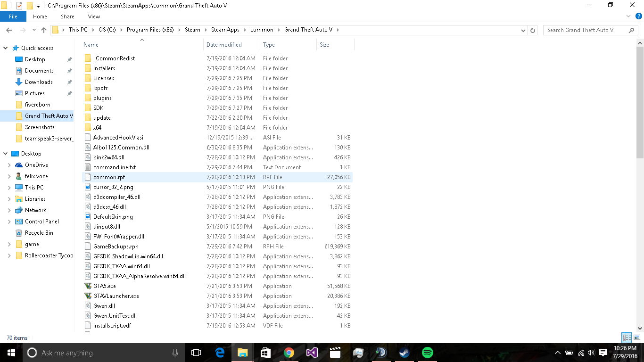
Task: Expand This PC in navigation pane
Action: (x=9, y=188)
